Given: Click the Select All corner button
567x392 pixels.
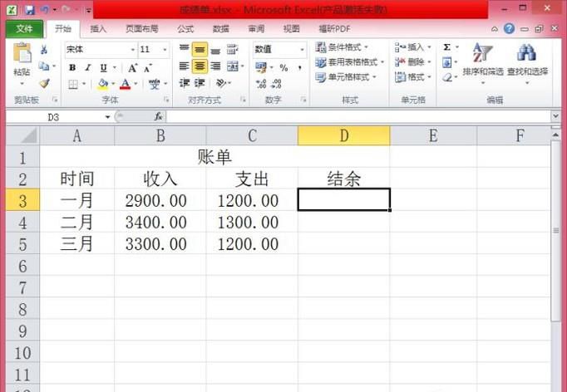Looking at the screenshot, I should (x=22, y=136).
